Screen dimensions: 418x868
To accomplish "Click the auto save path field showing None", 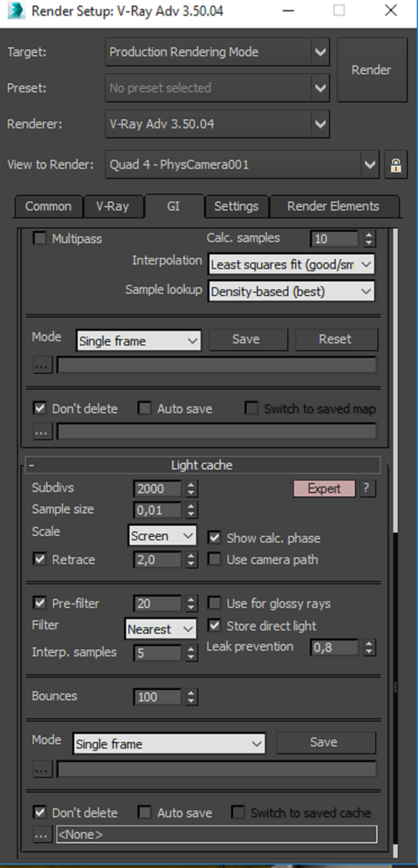I will point(217,835).
